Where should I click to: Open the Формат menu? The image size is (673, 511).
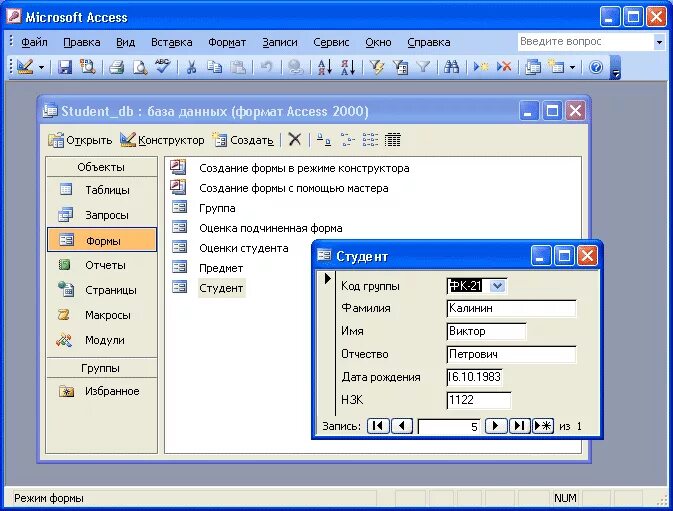(x=227, y=42)
